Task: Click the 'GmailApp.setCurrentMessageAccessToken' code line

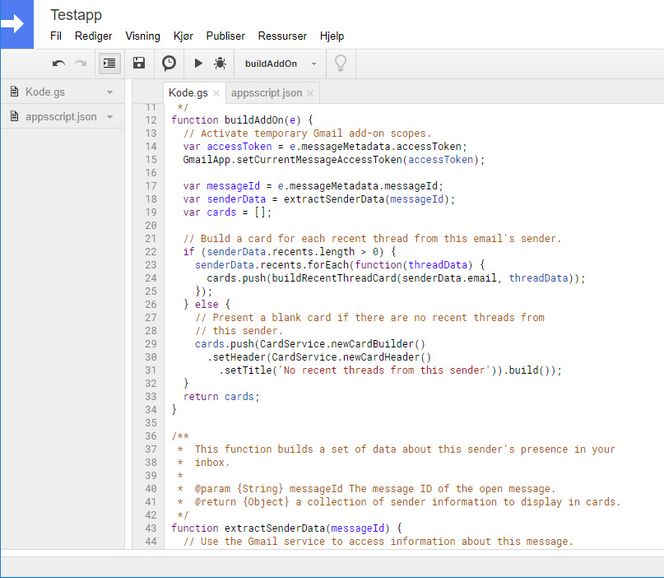Action: tap(334, 160)
